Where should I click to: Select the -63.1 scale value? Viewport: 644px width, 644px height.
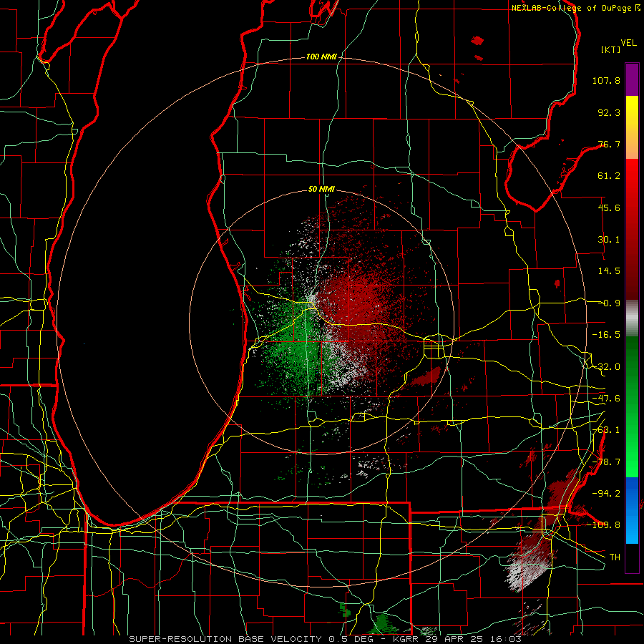[x=606, y=430]
